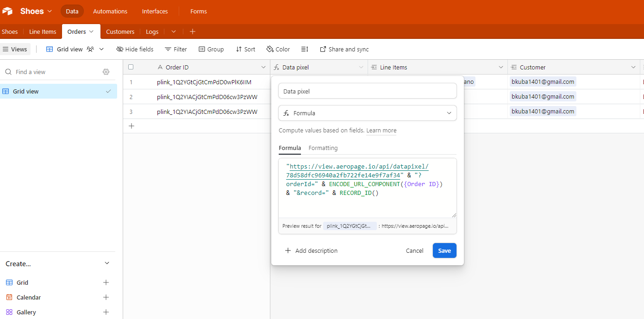
Task: Select the Order ID cell in row 3
Action: (212, 112)
